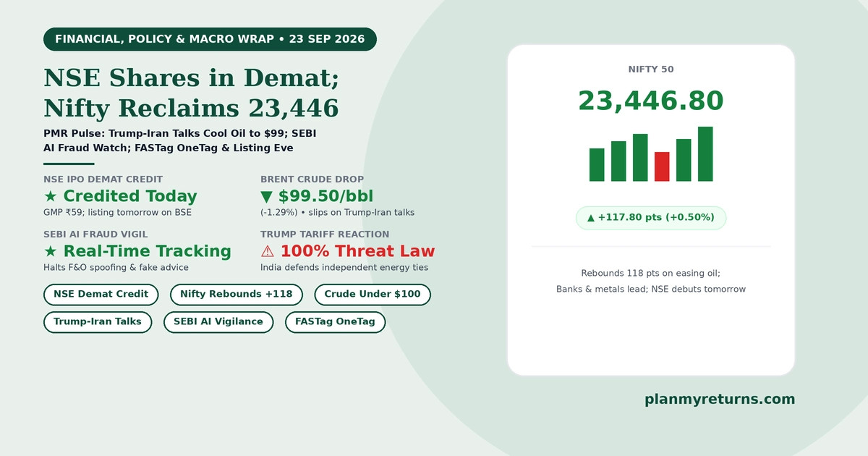This screenshot has width=868, height=456.
Task: Click the FASTag OneTag pill
Action: point(336,322)
